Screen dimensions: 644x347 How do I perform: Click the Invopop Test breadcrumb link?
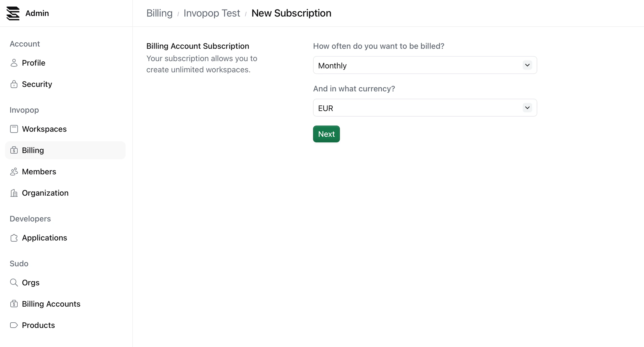212,13
